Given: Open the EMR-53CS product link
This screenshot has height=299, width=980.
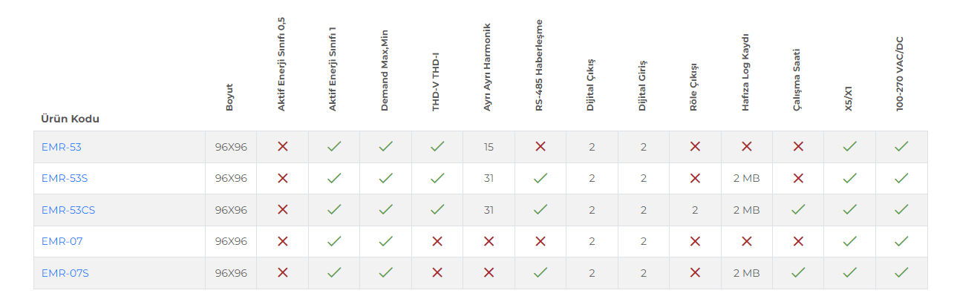Looking at the screenshot, I should pos(68,210).
